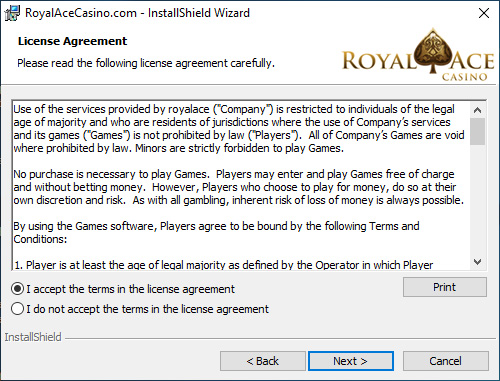Click the installer icon in title bar
Image resolution: width=500 pixels, height=381 pixels.
[x=12, y=13]
